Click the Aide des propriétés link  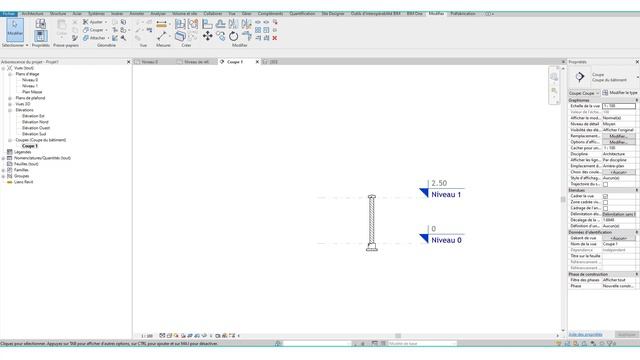(x=585, y=335)
